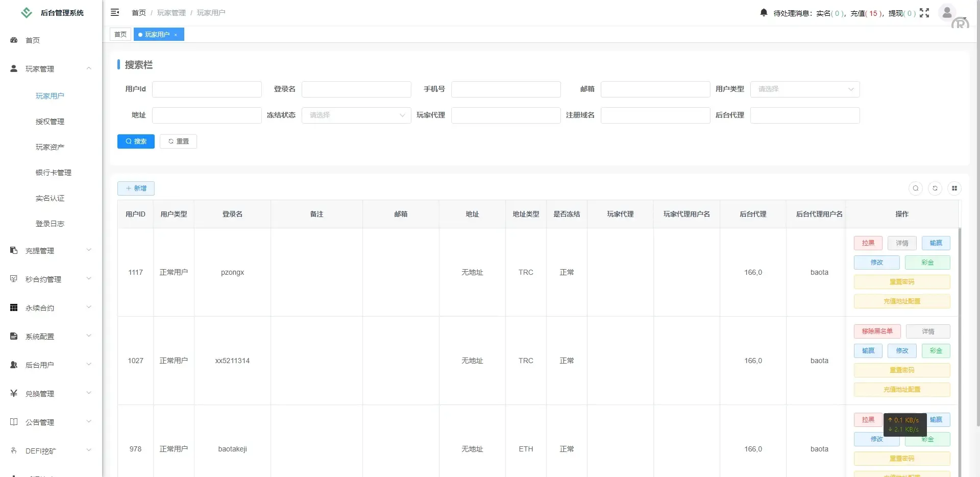Open the 用户类型 dropdown
The height and width of the screenshot is (477, 980).
[x=804, y=89]
